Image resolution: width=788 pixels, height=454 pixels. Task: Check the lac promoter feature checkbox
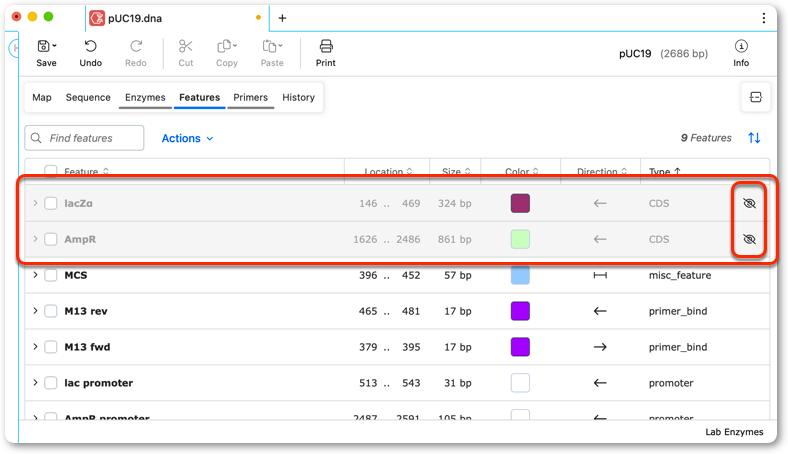point(51,383)
